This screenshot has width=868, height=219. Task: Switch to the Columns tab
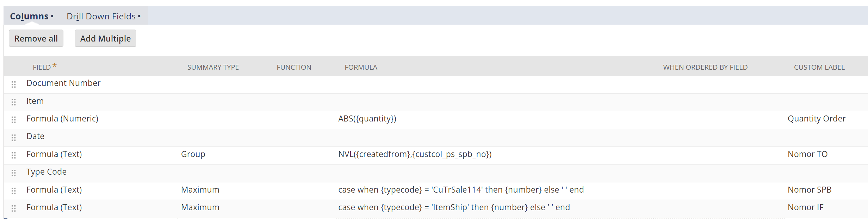pyautogui.click(x=30, y=16)
